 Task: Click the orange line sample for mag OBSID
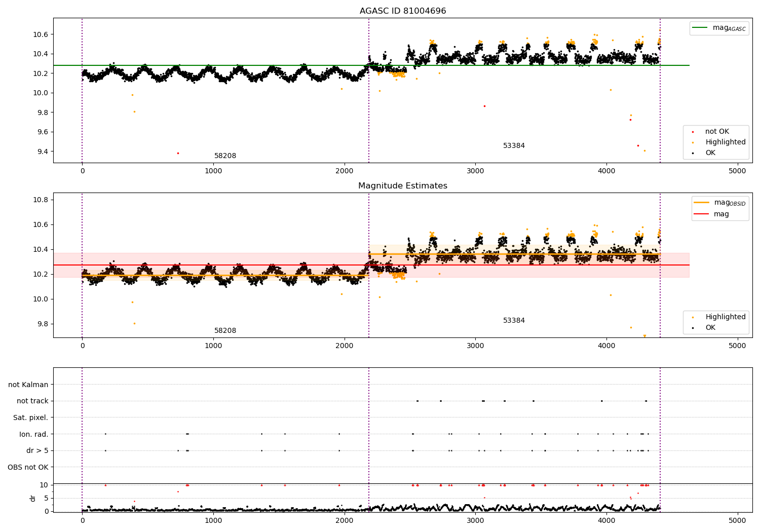tap(702, 202)
